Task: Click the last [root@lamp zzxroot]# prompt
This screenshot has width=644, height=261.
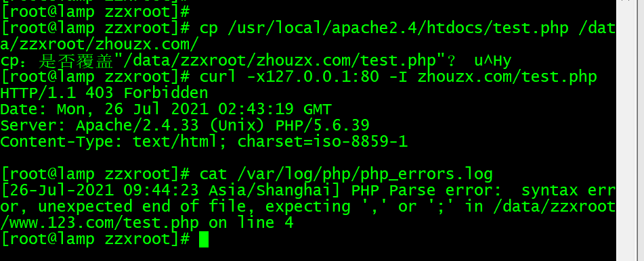Action: pyautogui.click(x=95, y=239)
